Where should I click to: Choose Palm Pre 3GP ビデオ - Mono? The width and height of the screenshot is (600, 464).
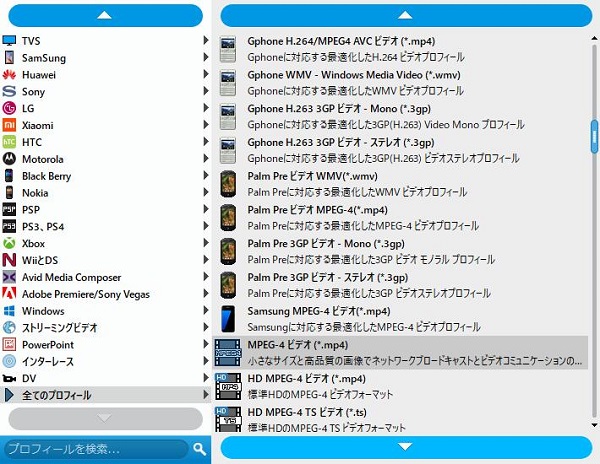coord(401,251)
